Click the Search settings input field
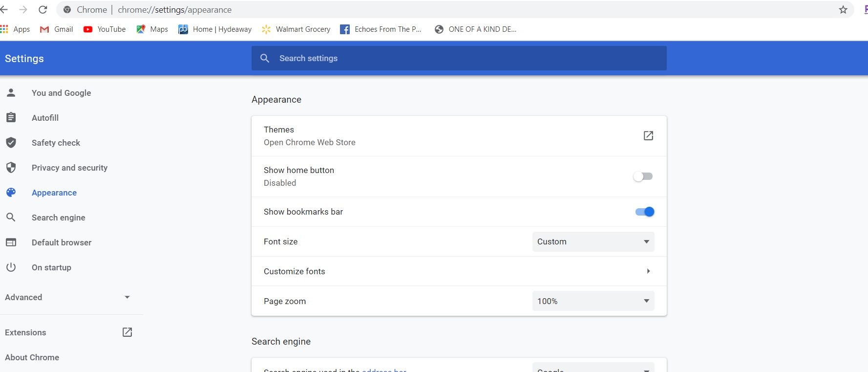868x372 pixels. (459, 58)
